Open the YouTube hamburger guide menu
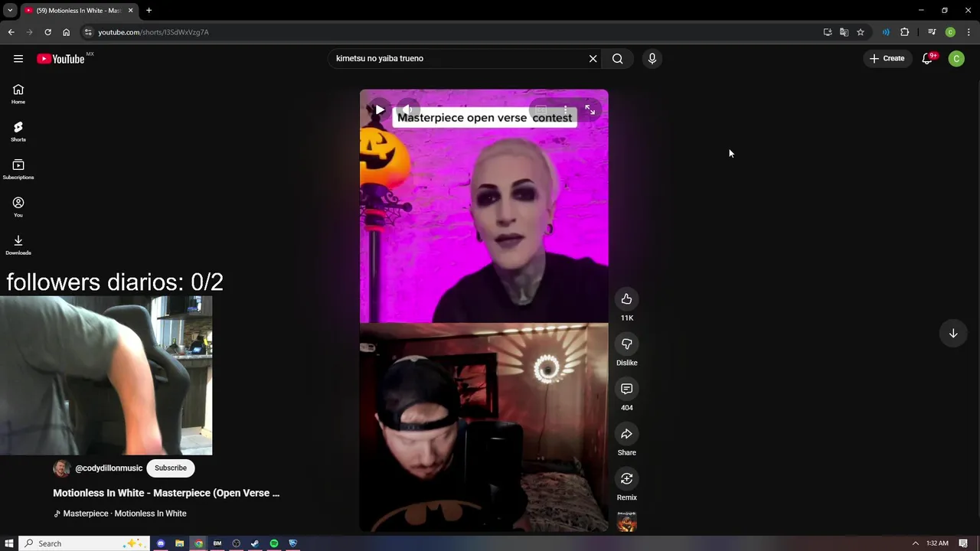Screen dimensions: 980x551 coord(18,58)
